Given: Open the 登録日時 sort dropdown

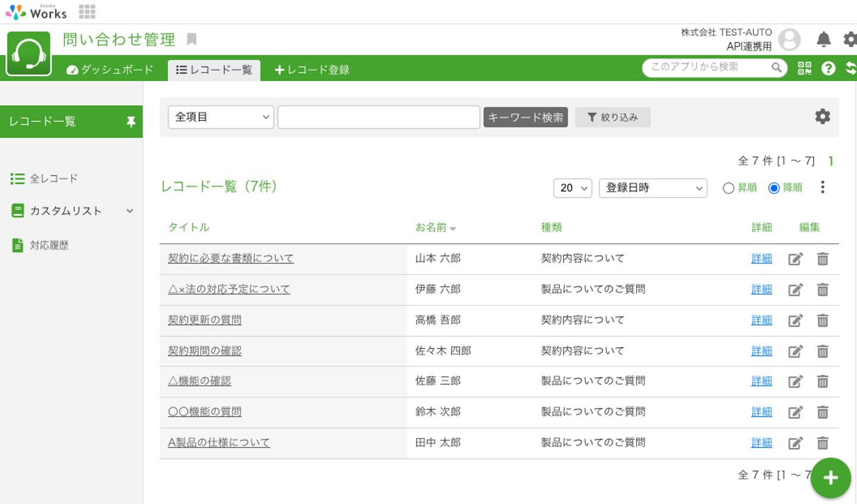Looking at the screenshot, I should point(653,188).
